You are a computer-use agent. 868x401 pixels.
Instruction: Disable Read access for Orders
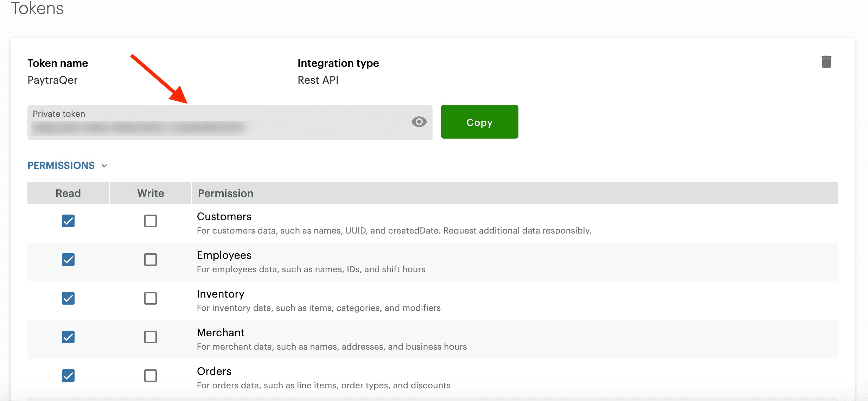pyautogui.click(x=68, y=376)
